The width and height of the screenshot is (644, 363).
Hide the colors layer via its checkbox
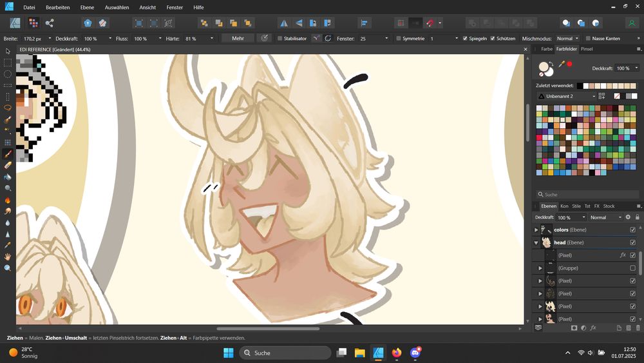632,230
